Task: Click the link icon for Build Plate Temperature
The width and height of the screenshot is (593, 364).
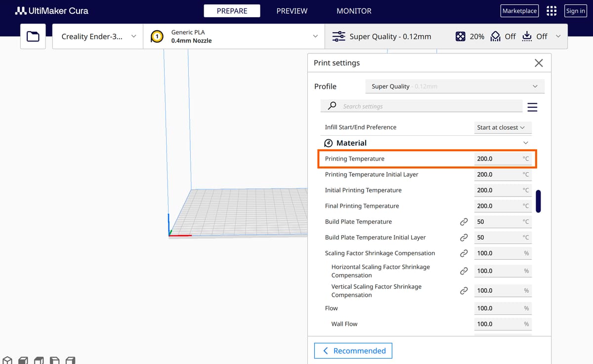Action: [x=464, y=222]
